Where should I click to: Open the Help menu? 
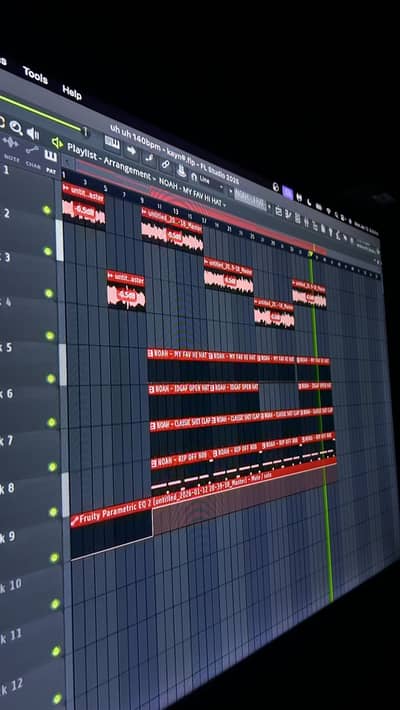[72, 92]
